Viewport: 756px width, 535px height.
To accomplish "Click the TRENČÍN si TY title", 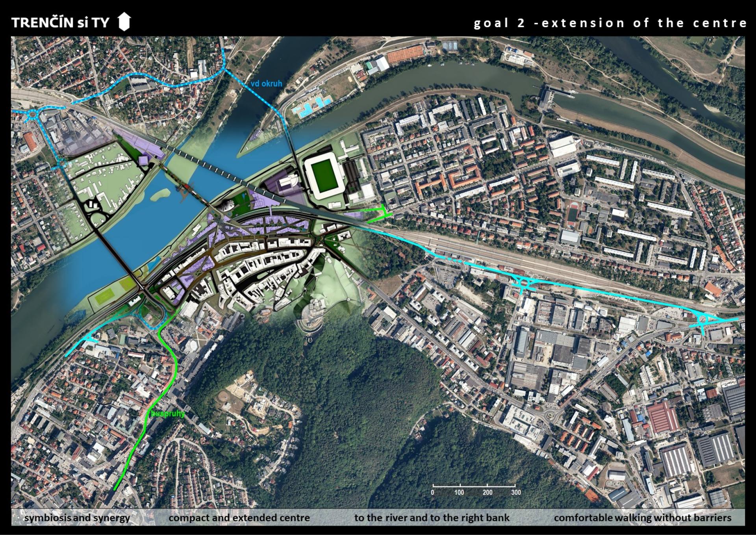I will (x=60, y=22).
